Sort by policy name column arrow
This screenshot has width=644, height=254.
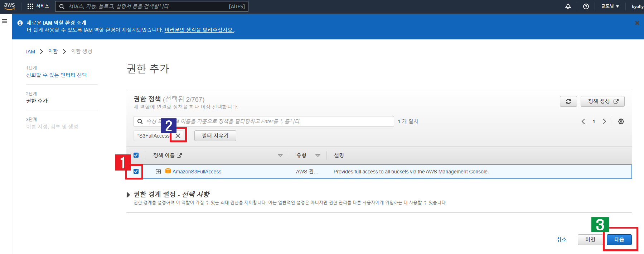point(280,155)
